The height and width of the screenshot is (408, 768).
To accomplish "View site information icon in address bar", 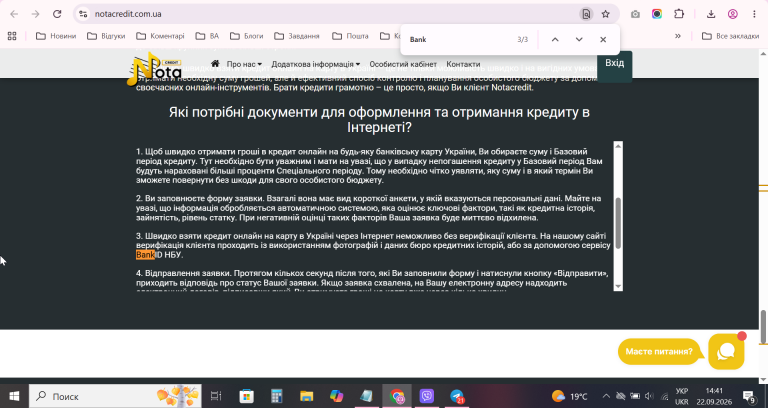I will pos(83,14).
